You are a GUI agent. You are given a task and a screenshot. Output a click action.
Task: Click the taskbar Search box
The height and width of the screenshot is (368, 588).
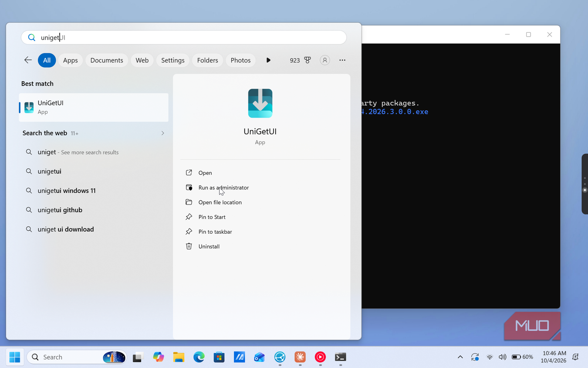77,357
